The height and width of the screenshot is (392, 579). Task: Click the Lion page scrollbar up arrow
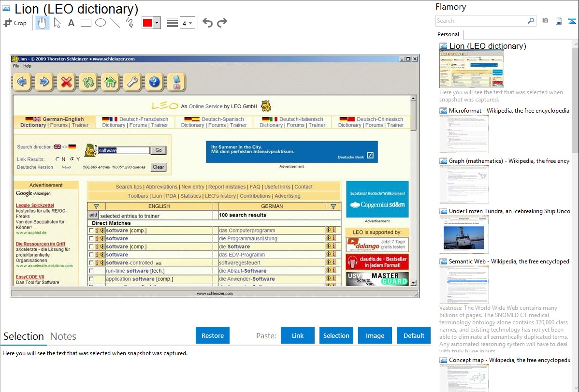tap(414, 98)
